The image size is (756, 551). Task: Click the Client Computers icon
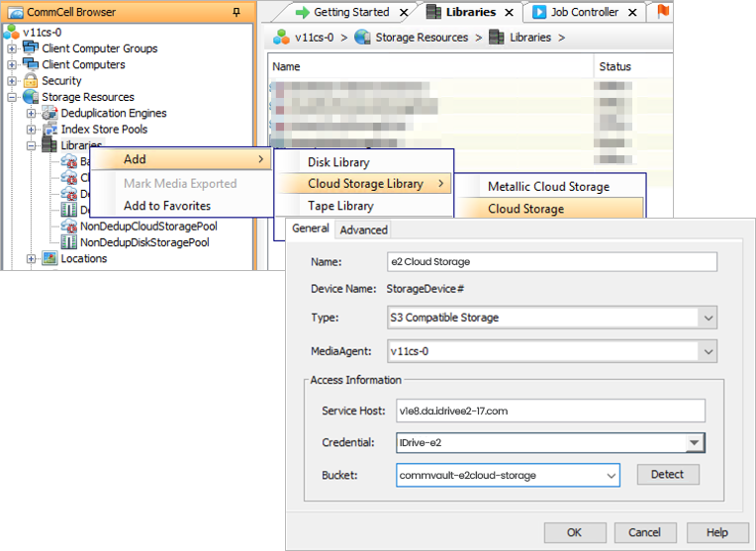click(x=31, y=64)
